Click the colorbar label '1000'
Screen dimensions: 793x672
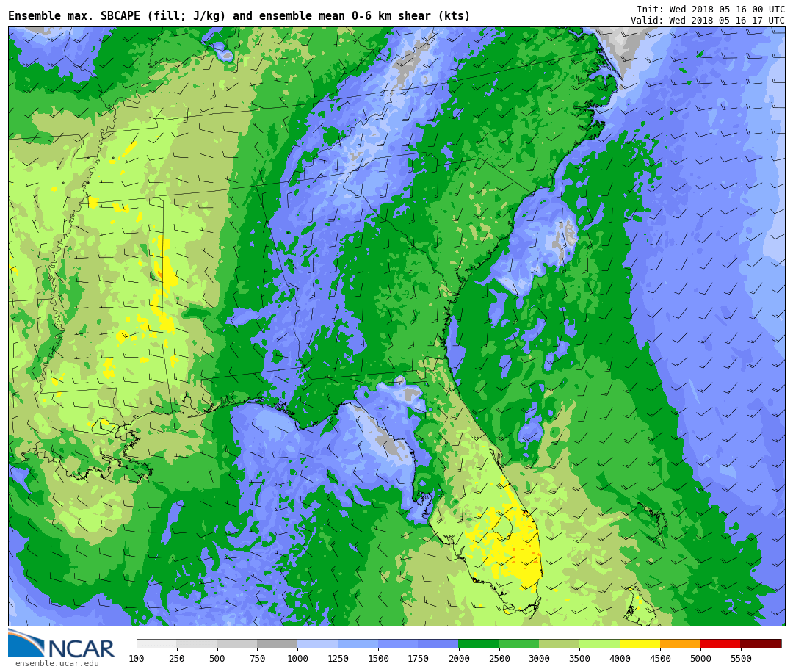click(297, 658)
